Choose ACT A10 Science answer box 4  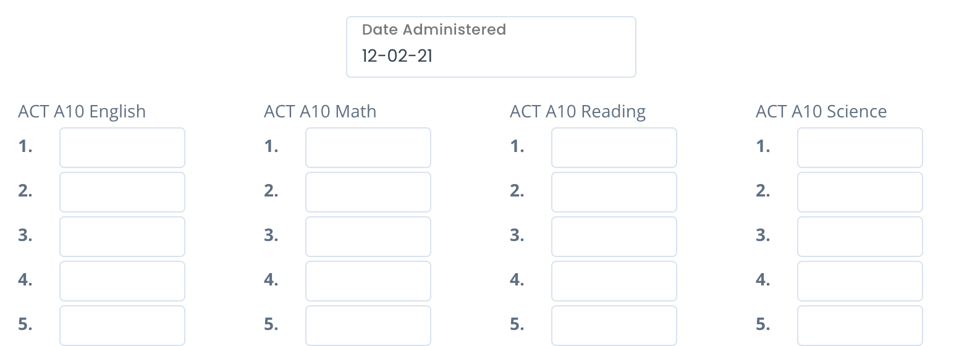[860, 281]
